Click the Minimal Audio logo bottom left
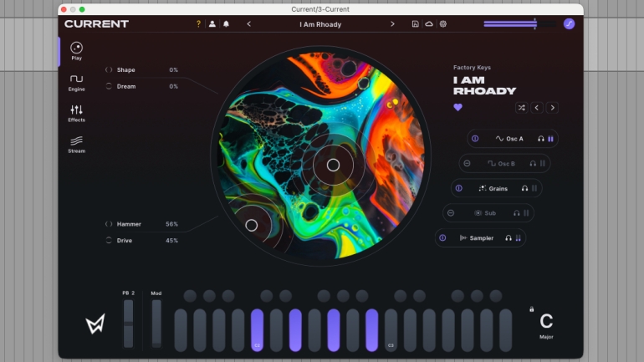Screen dimensions: 644x362 click(95, 324)
